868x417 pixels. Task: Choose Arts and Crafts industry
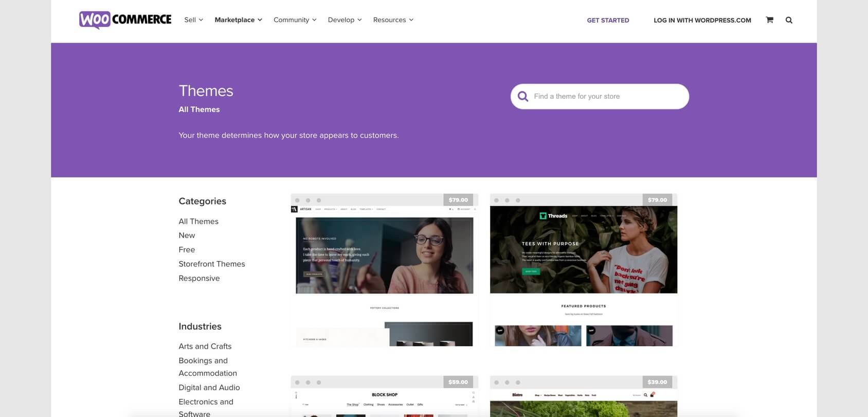coord(205,346)
